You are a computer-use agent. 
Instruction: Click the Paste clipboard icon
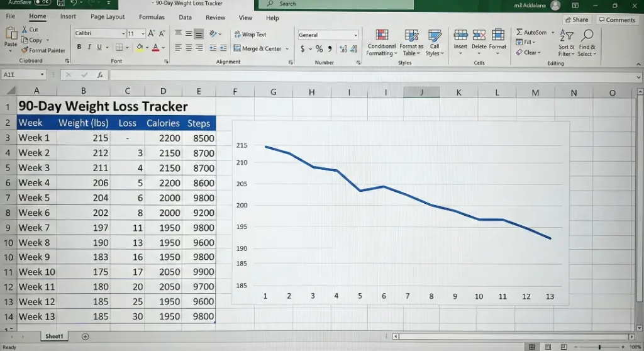click(x=11, y=34)
